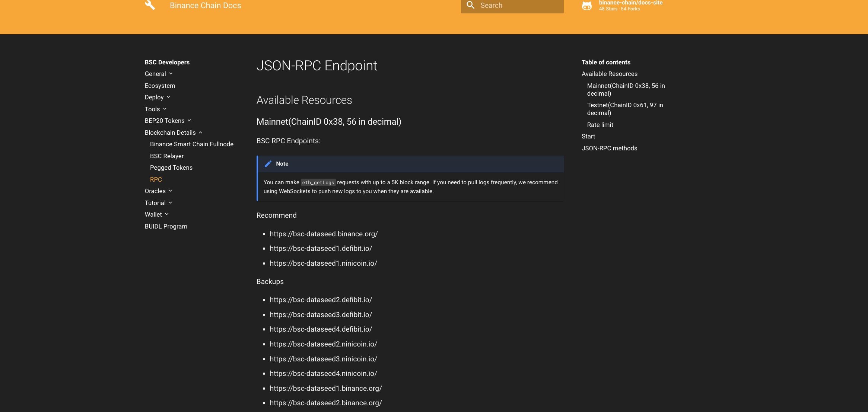Click the BEP20 Tokens sidebar label
The height and width of the screenshot is (412, 868).
[165, 121]
